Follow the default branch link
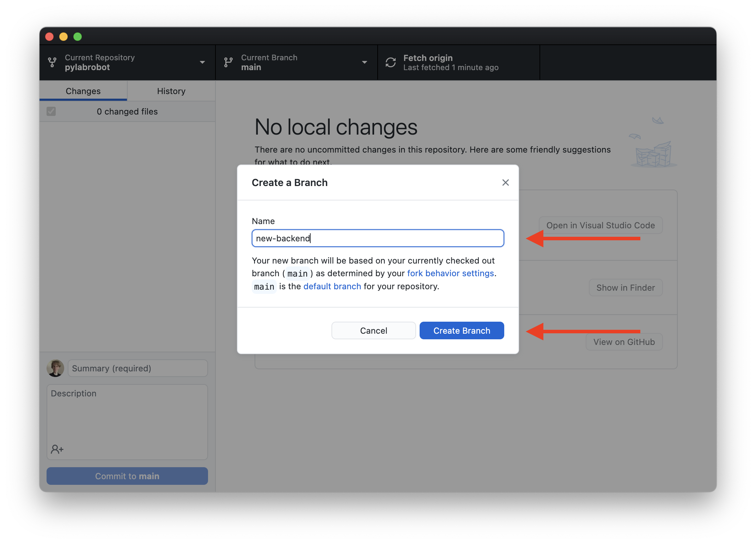756x544 pixels. pyautogui.click(x=332, y=286)
